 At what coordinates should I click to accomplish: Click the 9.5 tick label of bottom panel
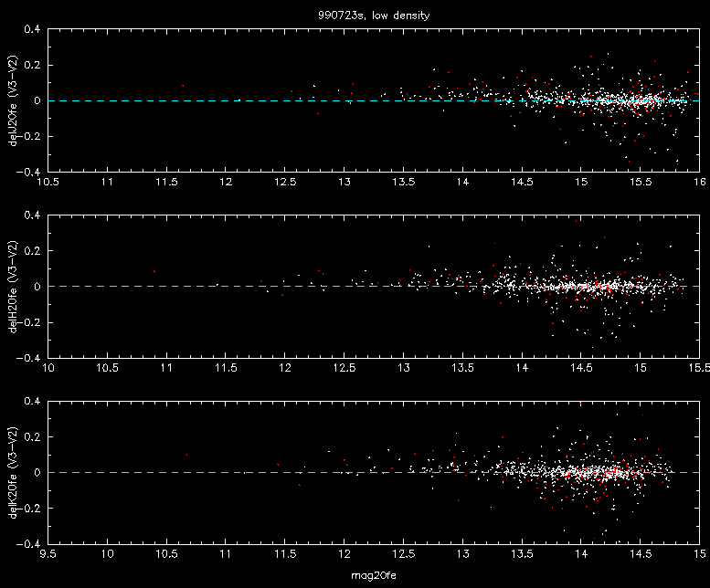(x=48, y=553)
